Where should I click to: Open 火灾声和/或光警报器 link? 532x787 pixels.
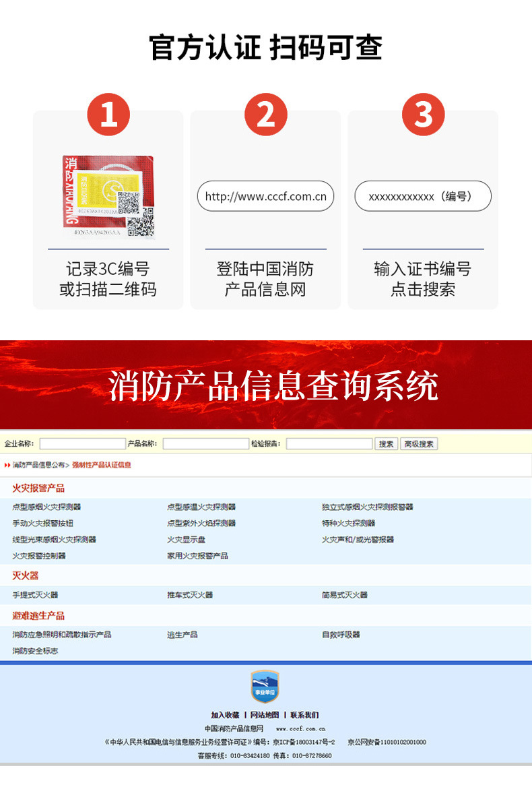[x=358, y=540]
